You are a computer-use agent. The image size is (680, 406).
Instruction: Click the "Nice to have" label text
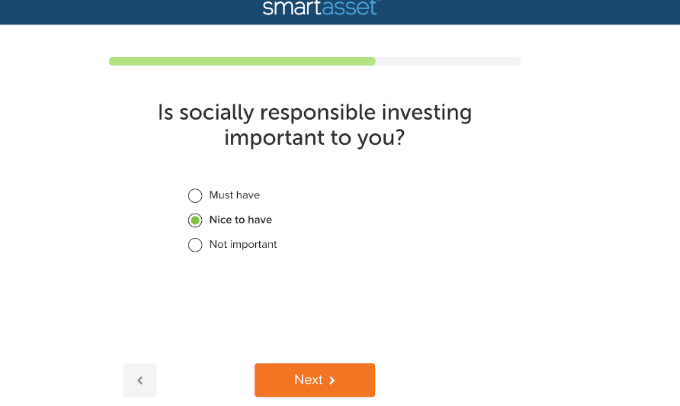[240, 220]
